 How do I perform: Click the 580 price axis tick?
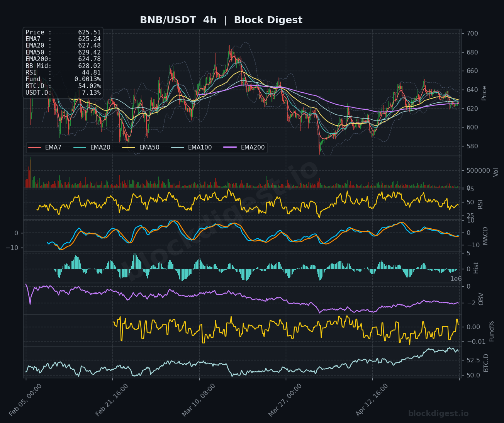coord(472,146)
